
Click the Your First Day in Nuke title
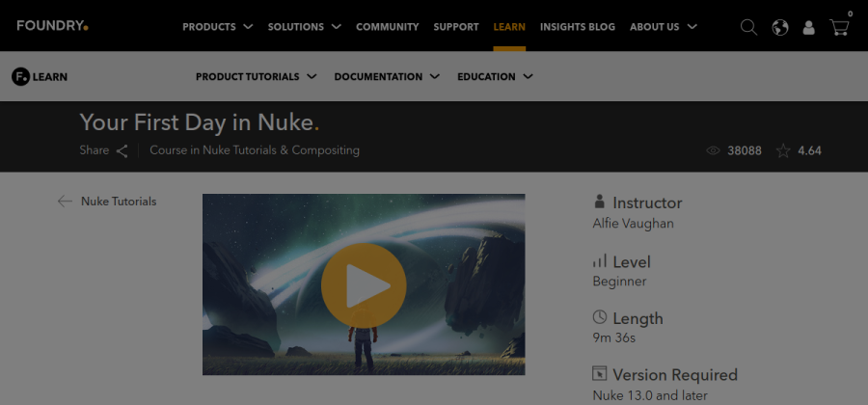200,122
